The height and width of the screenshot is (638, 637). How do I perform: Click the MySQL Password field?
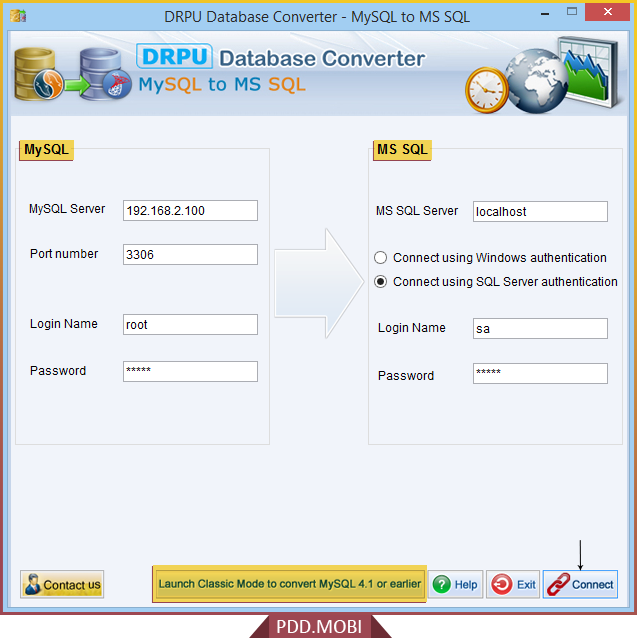190,371
